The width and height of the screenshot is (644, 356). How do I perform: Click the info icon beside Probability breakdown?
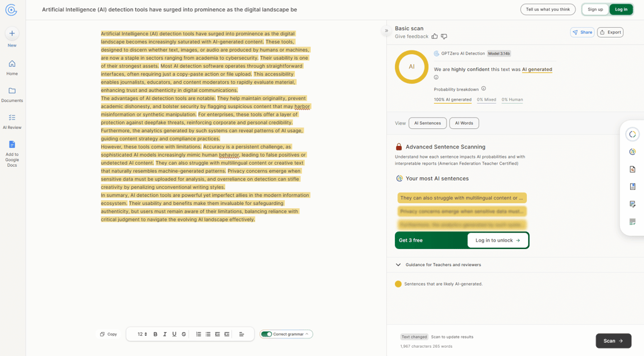[x=484, y=89]
